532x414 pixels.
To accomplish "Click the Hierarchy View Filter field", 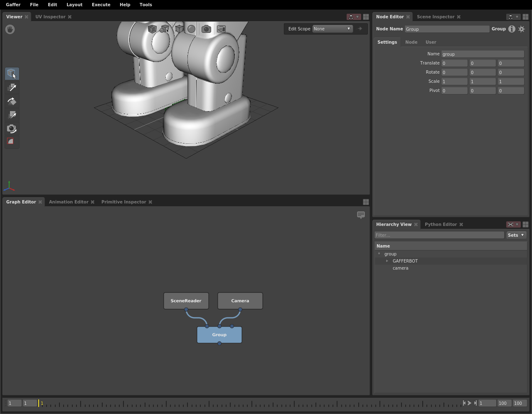I will (x=439, y=235).
